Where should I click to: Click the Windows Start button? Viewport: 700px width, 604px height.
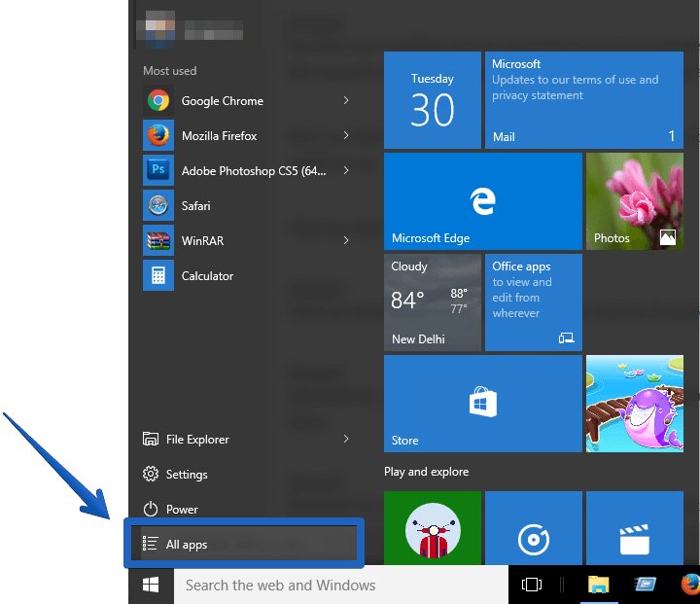point(151,585)
